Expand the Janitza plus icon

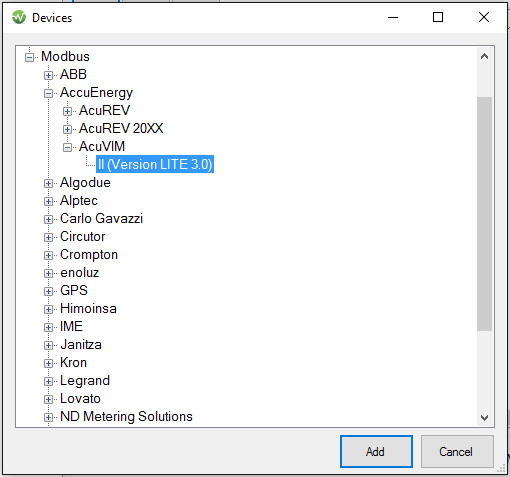(48, 345)
